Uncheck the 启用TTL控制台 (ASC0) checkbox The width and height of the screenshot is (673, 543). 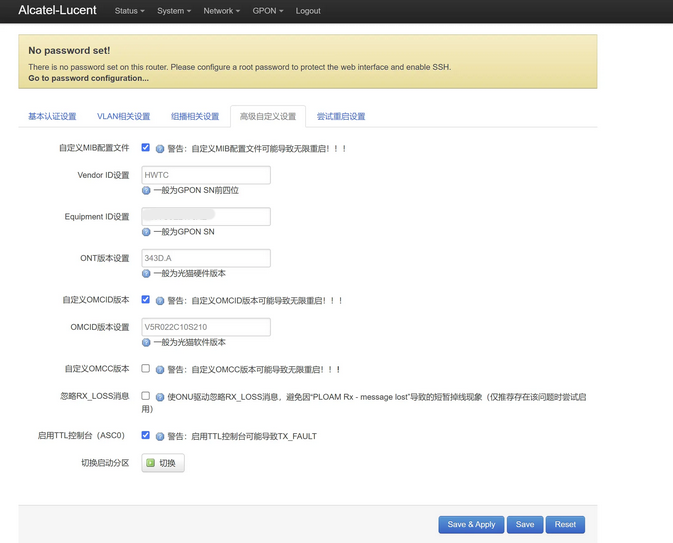coord(146,435)
